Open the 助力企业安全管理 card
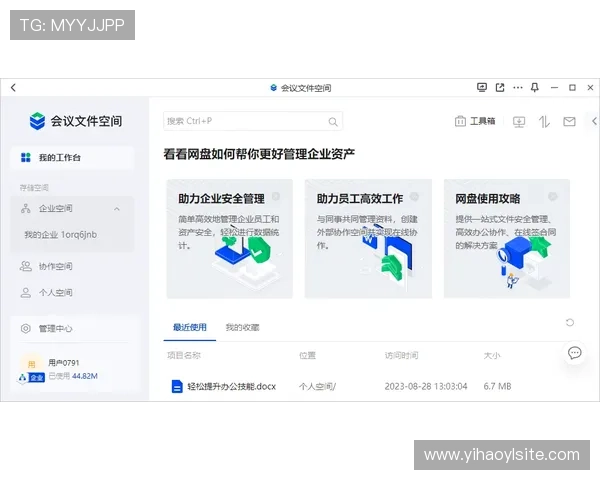 point(230,238)
